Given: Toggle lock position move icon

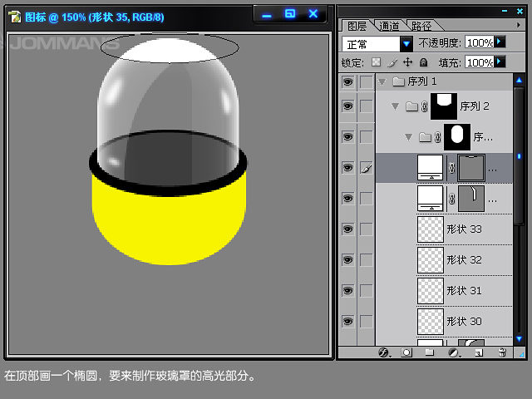Looking at the screenshot, I should [x=407, y=62].
